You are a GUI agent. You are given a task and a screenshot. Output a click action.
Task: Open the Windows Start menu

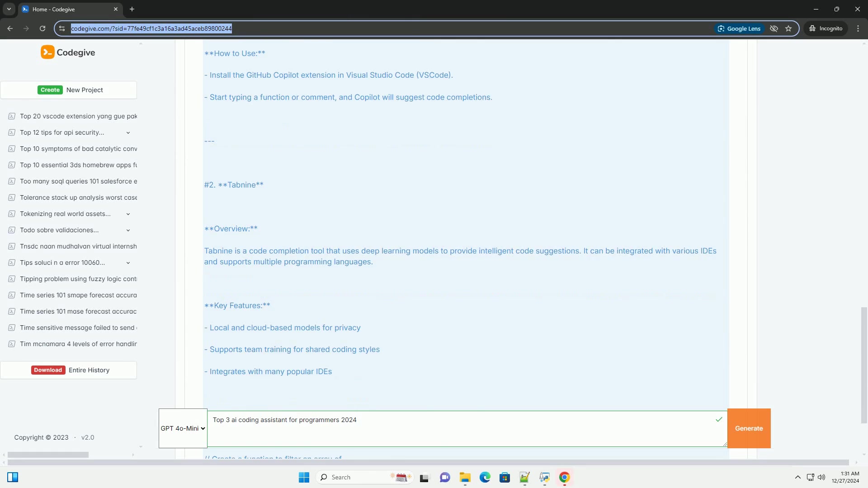click(304, 477)
